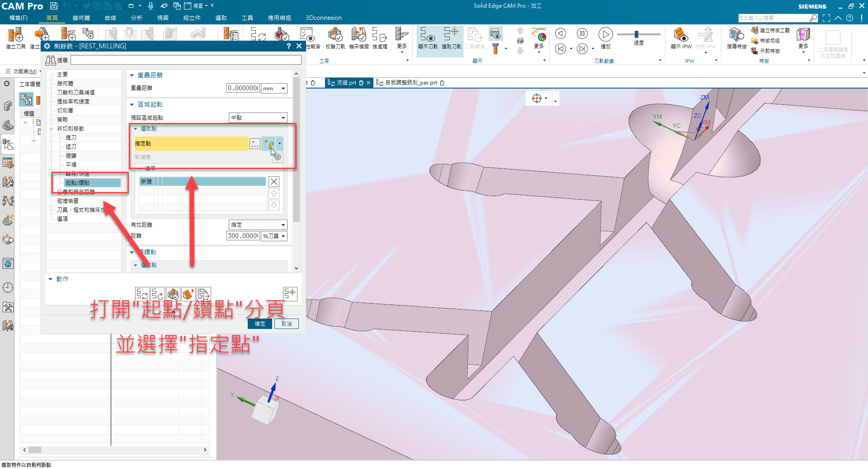Click the 取消 cancel button
Screen dimensions: 868x469
point(287,324)
